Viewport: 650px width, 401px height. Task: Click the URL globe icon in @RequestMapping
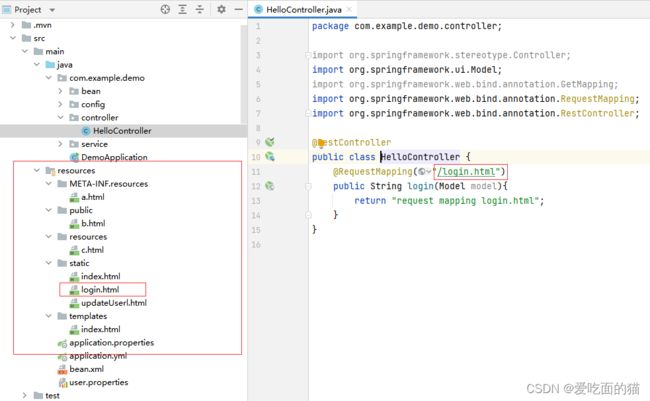pyautogui.click(x=422, y=171)
